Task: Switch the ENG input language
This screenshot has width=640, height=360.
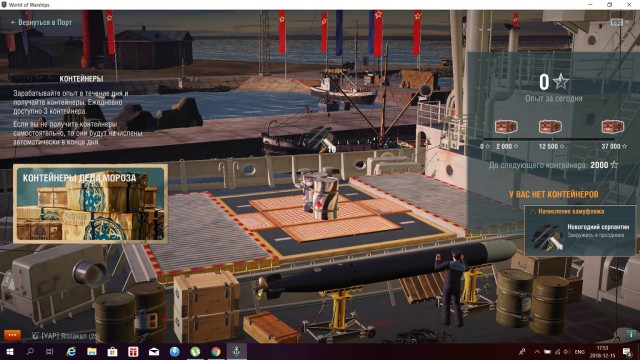Action: 580,352
